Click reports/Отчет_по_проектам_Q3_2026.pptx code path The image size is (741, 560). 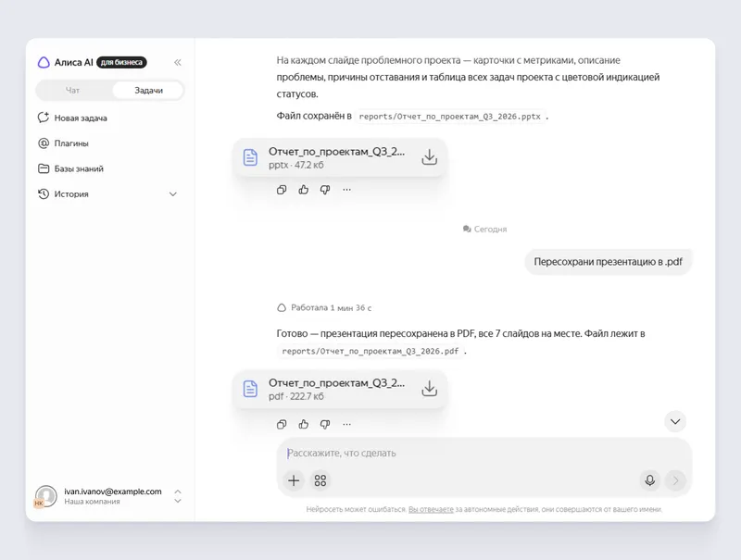click(x=450, y=117)
